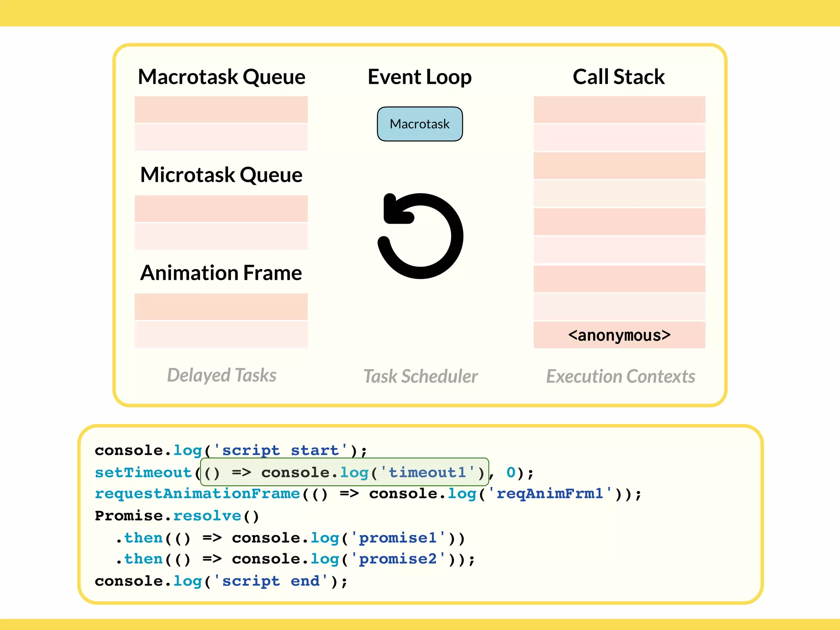Click the blue Macrotask badge
Image resolution: width=840 pixels, height=630 pixels.
pos(420,124)
